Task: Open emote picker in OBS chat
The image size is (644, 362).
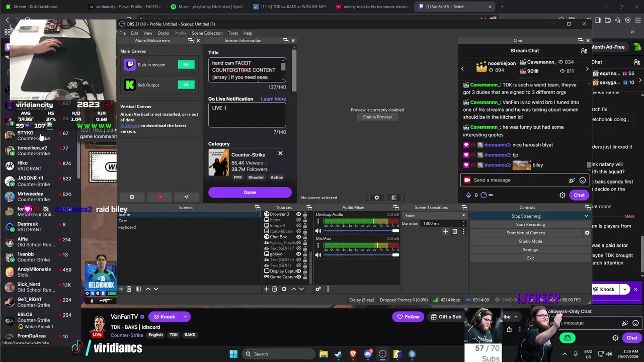Action: [x=583, y=180]
